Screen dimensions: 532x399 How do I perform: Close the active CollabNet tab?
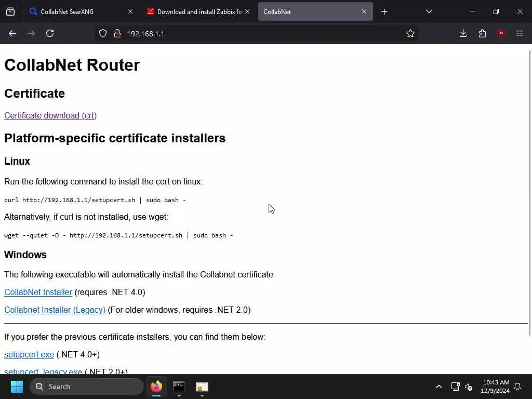point(364,11)
